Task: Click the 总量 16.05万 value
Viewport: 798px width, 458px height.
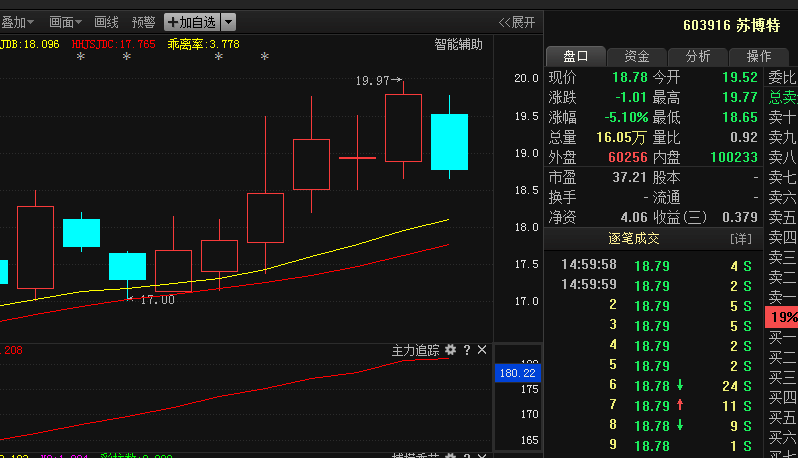Action: click(x=621, y=137)
